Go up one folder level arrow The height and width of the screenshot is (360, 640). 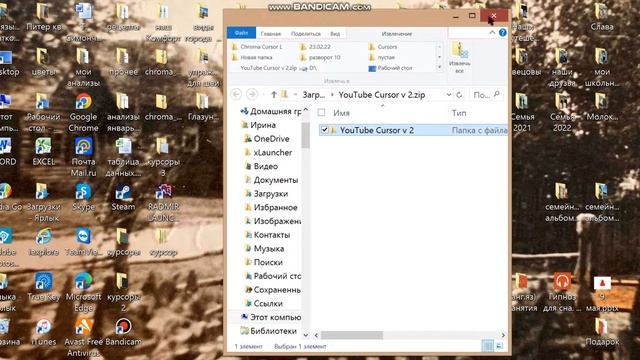[274, 94]
